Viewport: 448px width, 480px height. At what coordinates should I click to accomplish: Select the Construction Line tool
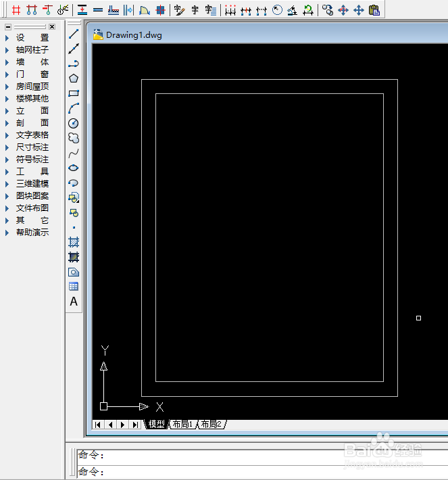tap(74, 49)
